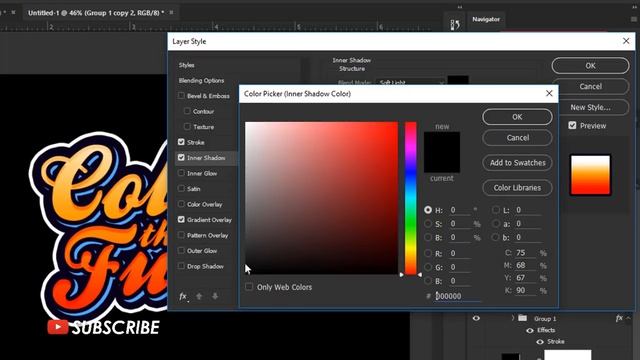Click Cancel in the Color Picker
The width and height of the screenshot is (640, 360).
click(x=517, y=138)
